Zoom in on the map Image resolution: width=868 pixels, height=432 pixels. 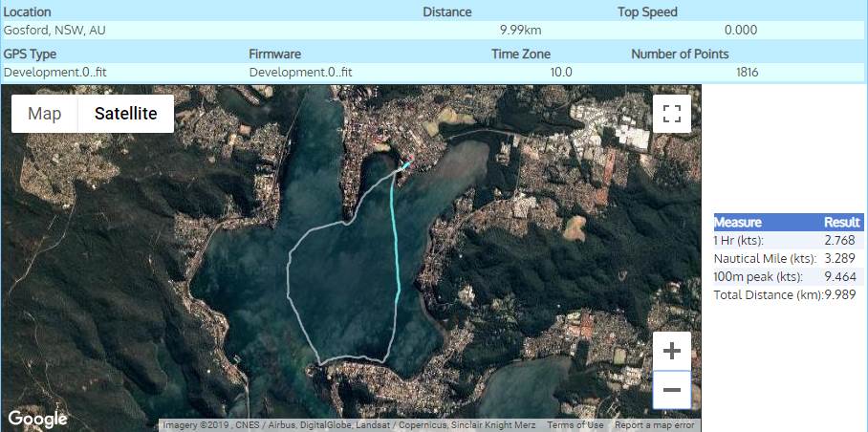tap(671, 351)
